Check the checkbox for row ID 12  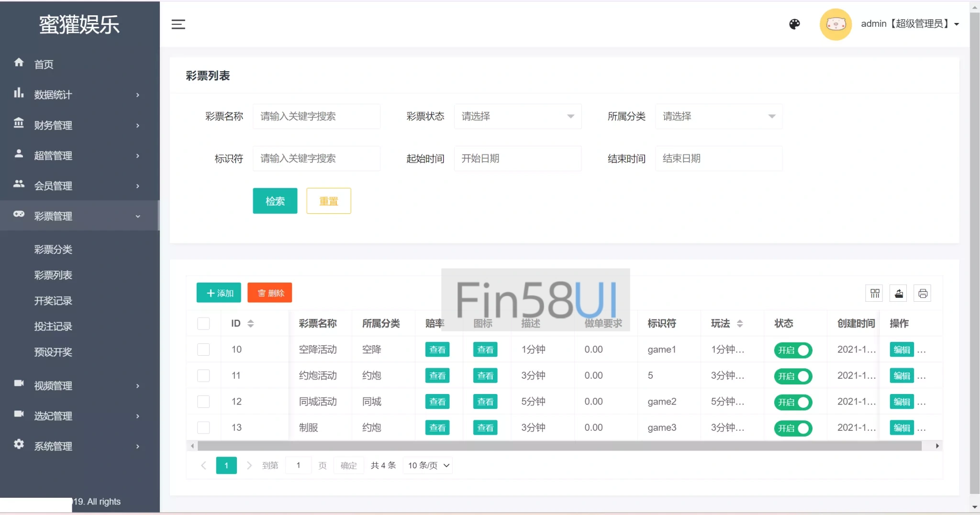[x=203, y=402]
